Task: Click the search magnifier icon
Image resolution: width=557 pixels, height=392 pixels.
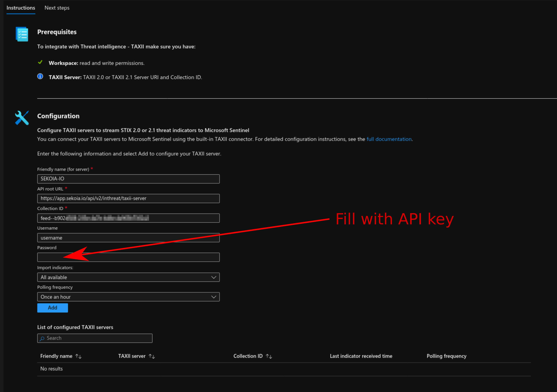Action: click(42, 338)
